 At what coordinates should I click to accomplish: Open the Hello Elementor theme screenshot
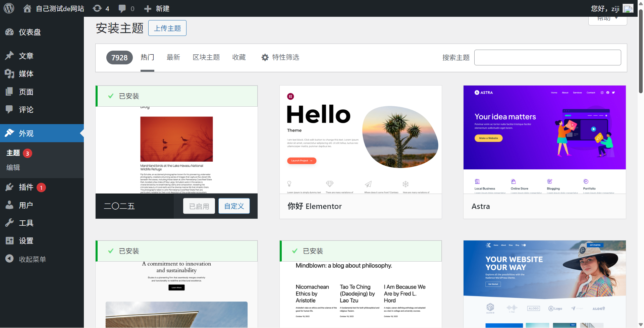[361, 140]
